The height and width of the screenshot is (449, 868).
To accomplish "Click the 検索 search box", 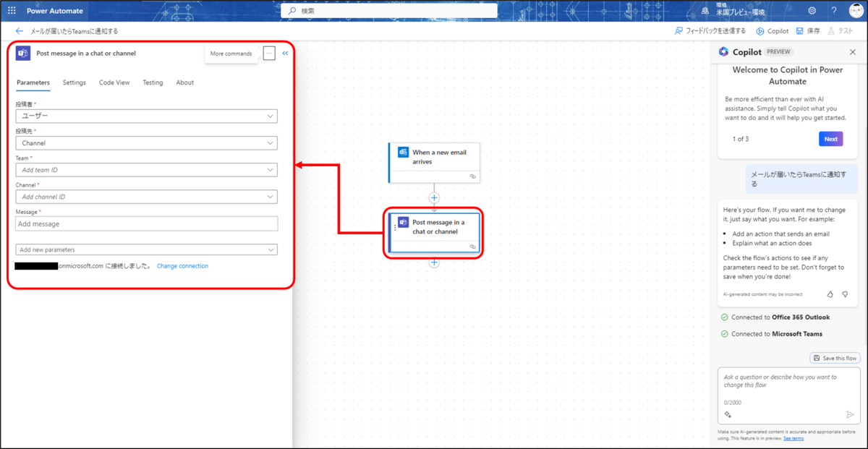I will [x=389, y=11].
